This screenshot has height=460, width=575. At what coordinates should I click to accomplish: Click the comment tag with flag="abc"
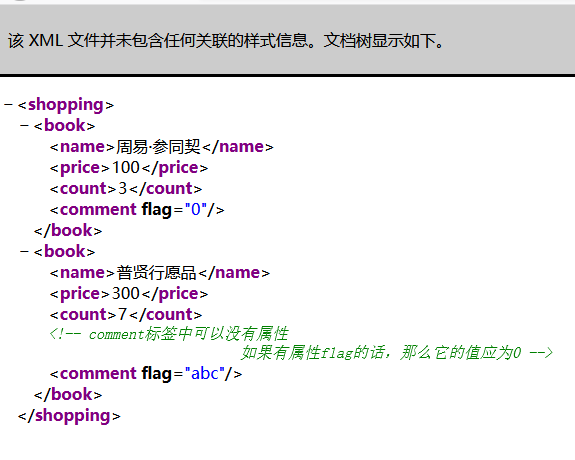[146, 374]
